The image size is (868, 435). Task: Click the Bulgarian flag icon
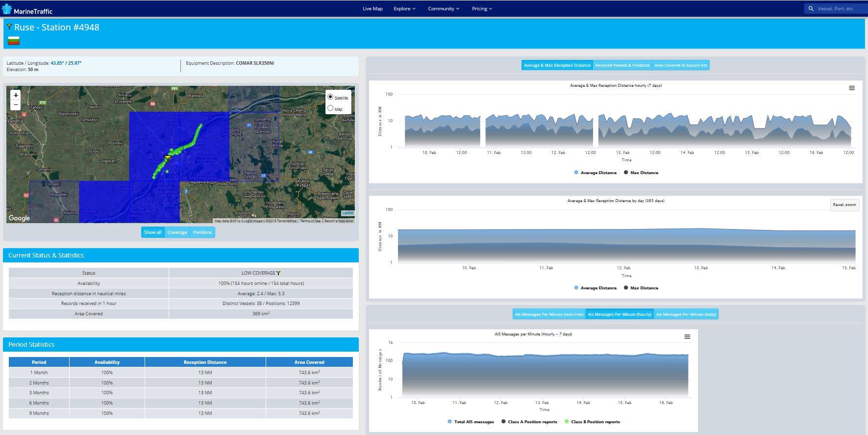tap(14, 41)
